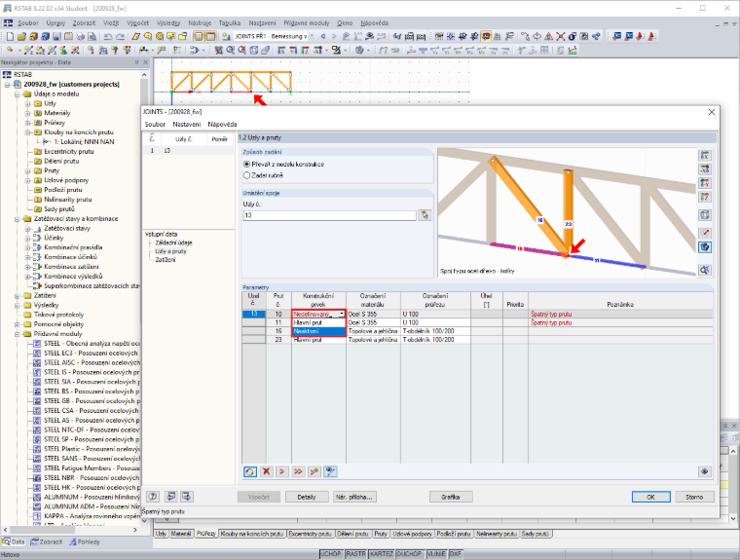Click the highlighted filter icon below parameter table
The image size is (740, 560).
tap(330, 471)
